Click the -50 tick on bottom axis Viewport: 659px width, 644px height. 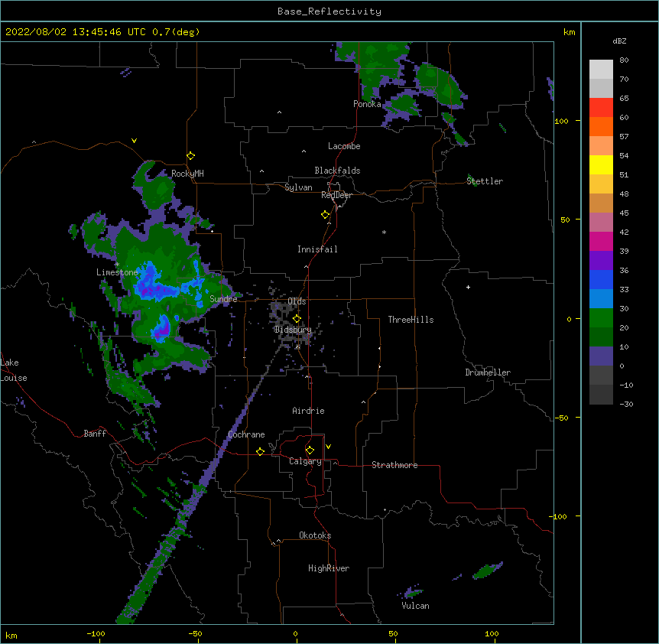[x=195, y=634]
